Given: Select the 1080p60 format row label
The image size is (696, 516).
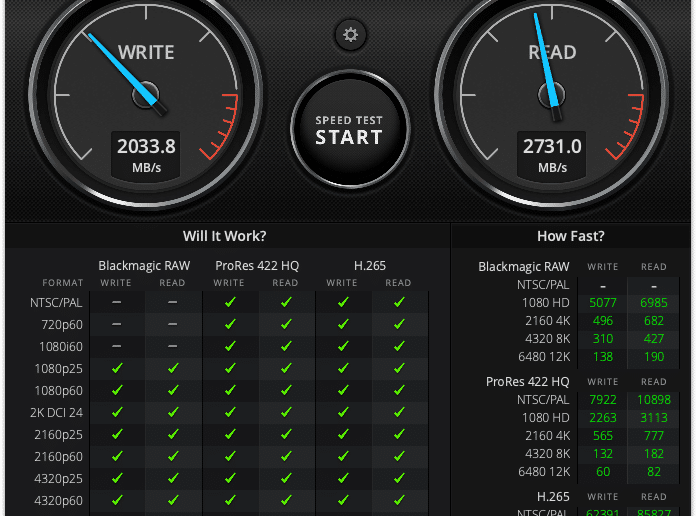Looking at the screenshot, I should (x=59, y=390).
